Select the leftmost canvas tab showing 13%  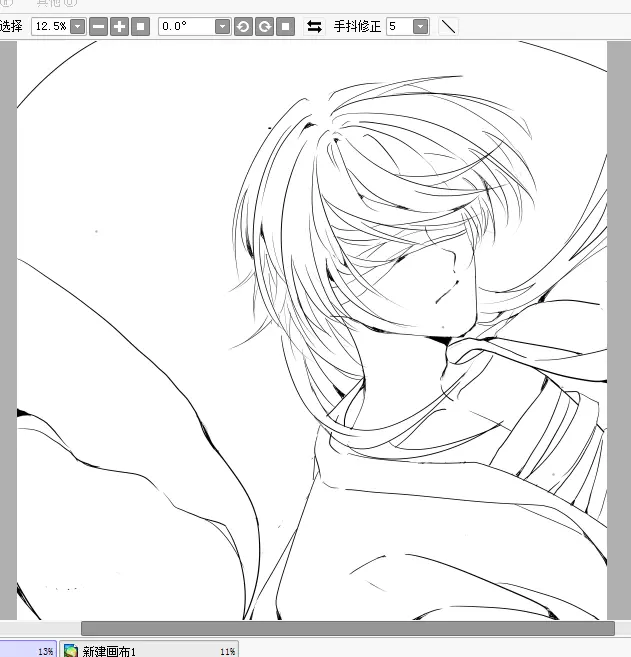click(28, 650)
